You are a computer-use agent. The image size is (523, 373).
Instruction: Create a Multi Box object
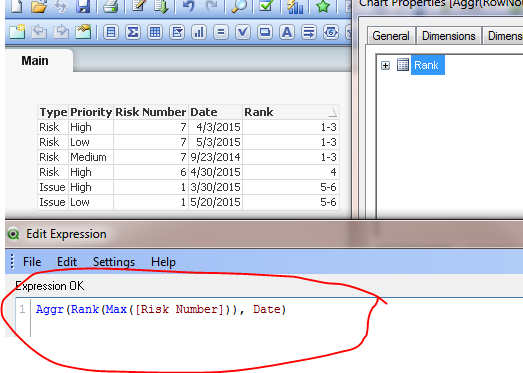click(x=177, y=32)
